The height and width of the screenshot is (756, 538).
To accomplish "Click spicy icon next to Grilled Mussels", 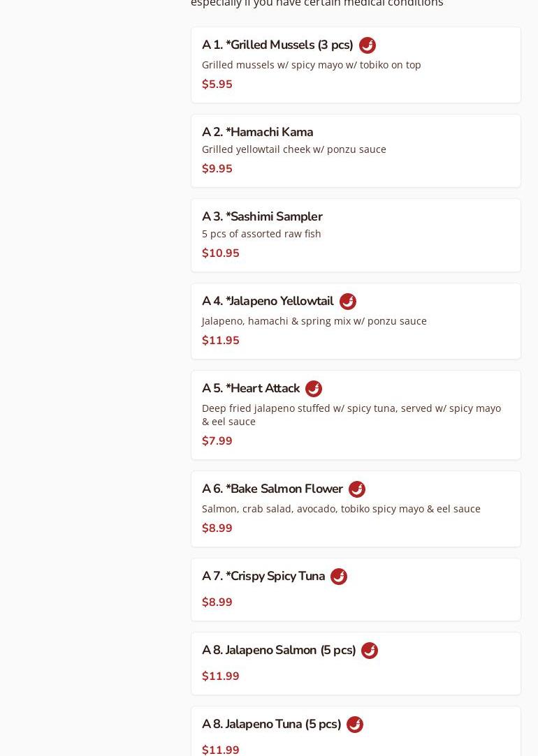I will 367,45.
